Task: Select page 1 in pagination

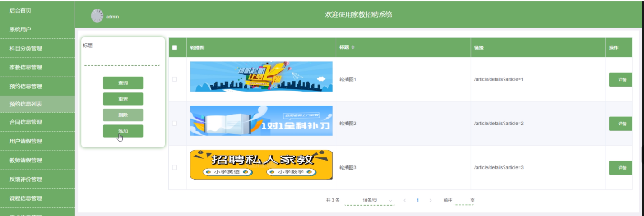Action: click(417, 200)
